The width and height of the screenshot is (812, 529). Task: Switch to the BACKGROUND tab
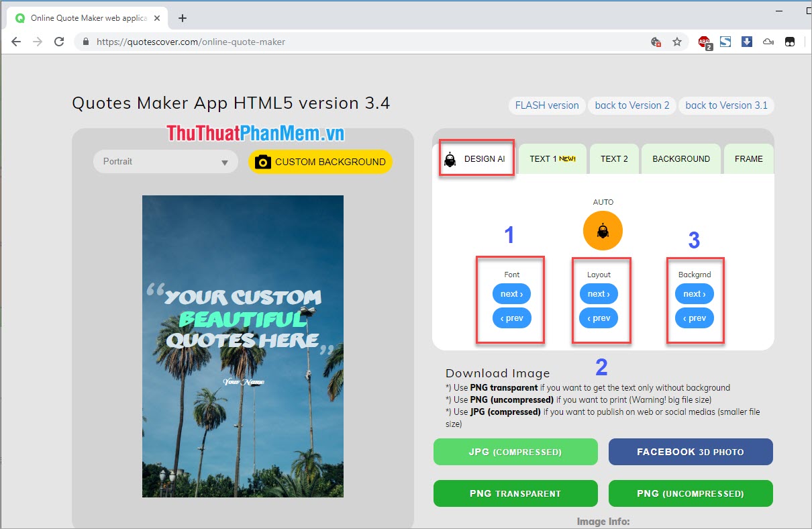pyautogui.click(x=681, y=158)
